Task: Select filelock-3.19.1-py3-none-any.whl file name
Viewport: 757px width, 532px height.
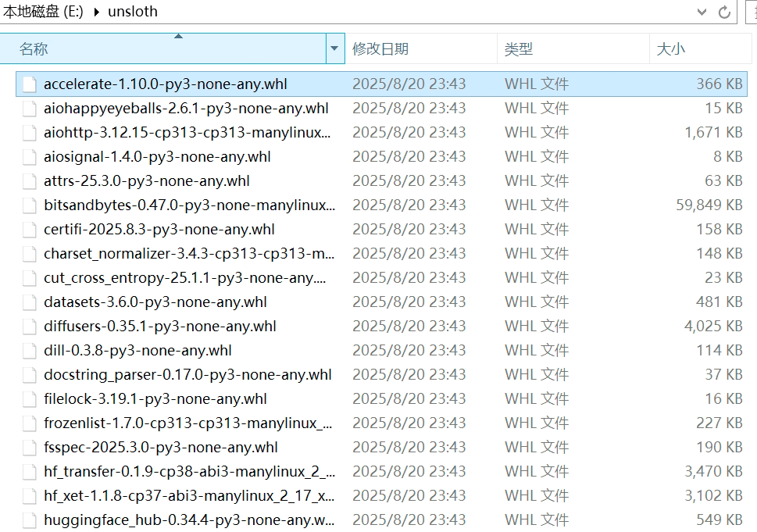Action: click(155, 398)
